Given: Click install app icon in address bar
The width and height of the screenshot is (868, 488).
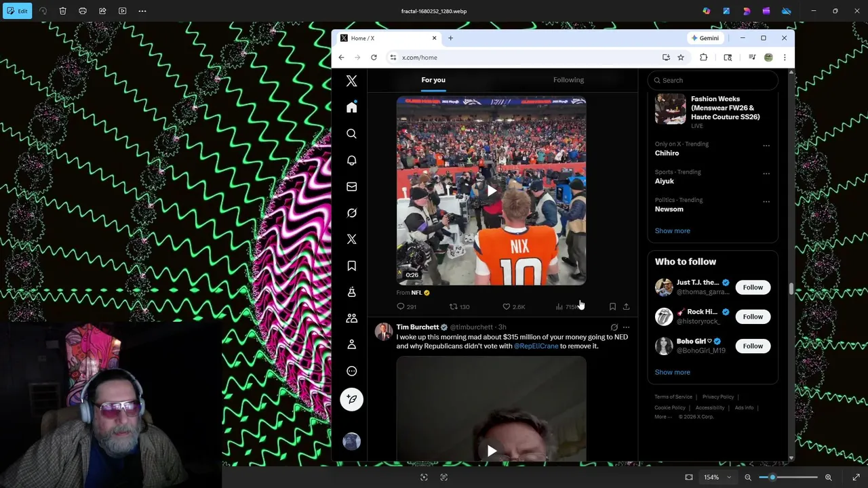Looking at the screenshot, I should pyautogui.click(x=666, y=58).
